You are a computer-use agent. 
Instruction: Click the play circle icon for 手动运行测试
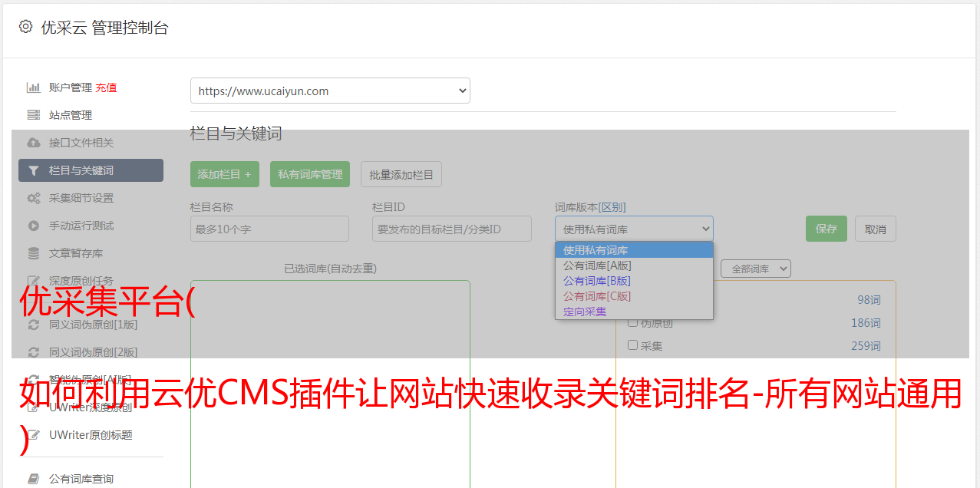click(33, 226)
